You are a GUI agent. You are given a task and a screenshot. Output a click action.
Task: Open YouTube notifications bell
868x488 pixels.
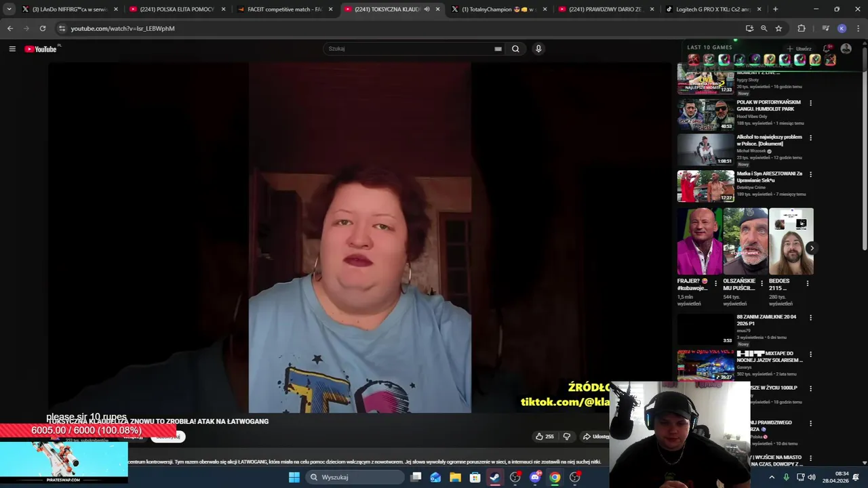pyautogui.click(x=827, y=49)
